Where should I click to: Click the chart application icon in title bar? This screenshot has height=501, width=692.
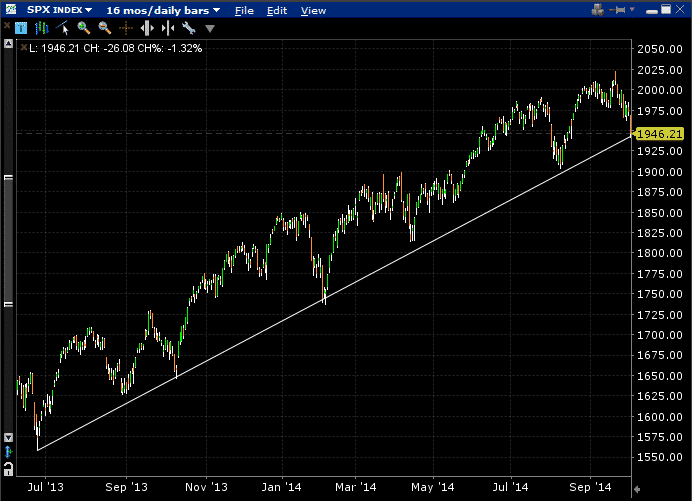pos(11,9)
